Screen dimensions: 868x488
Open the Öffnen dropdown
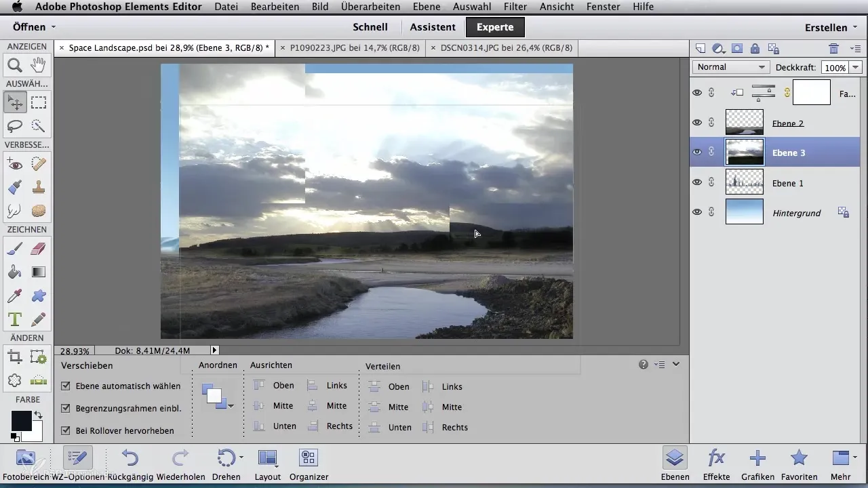(34, 27)
